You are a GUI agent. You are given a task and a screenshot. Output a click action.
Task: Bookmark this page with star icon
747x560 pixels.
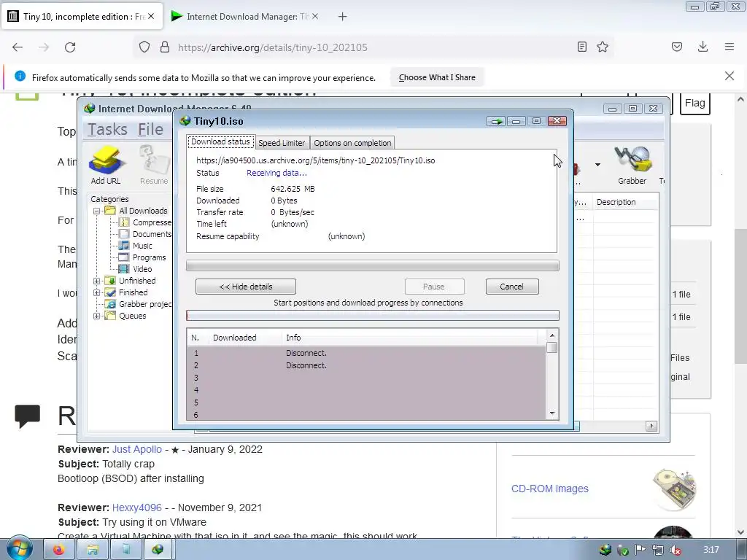(x=603, y=47)
